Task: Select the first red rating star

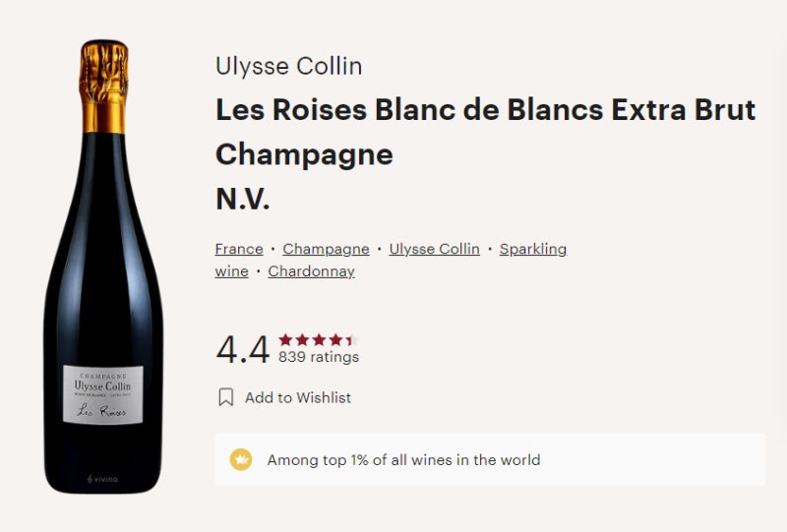Action: click(x=285, y=340)
